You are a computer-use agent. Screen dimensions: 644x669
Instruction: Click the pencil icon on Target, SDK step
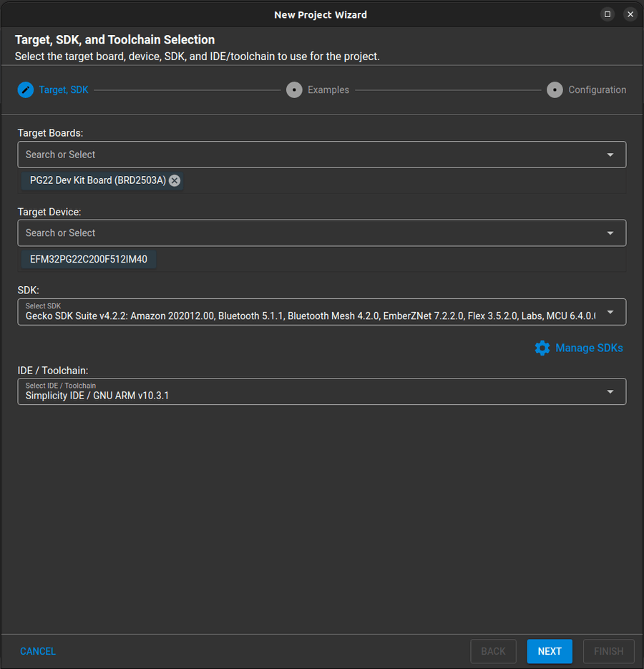coord(26,89)
